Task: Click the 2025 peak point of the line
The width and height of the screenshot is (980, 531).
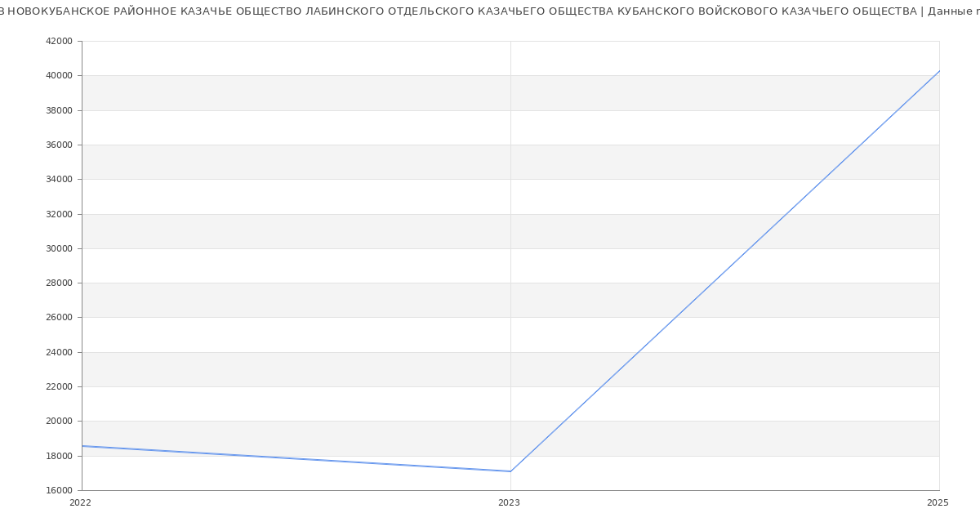Action: 939,71
